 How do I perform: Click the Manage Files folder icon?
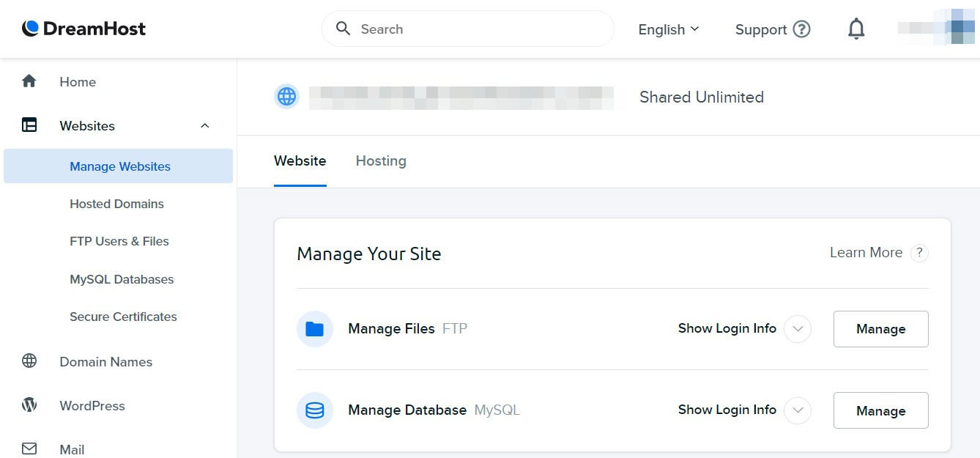[315, 329]
